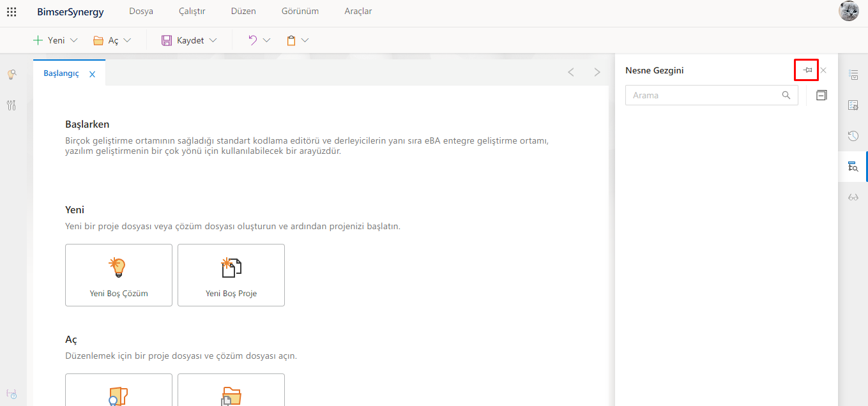Click the collapse all icon beside Arama
Image resolution: width=868 pixels, height=406 pixels.
821,95
